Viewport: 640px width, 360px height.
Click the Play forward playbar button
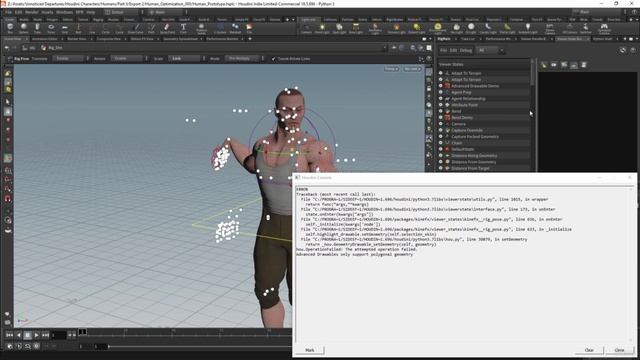[36, 335]
